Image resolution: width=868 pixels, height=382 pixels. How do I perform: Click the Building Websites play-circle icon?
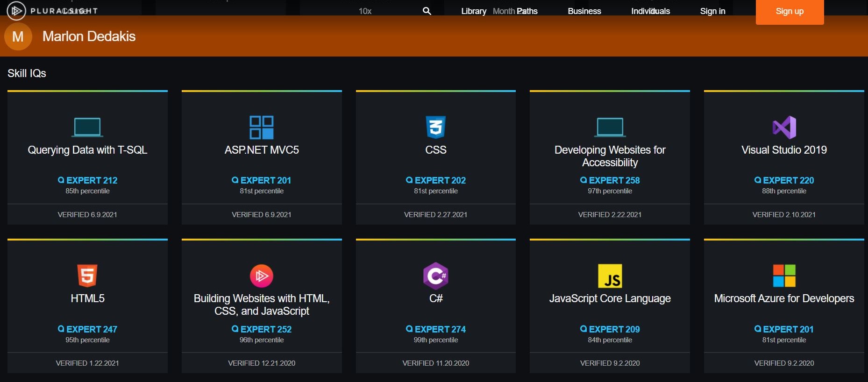[x=262, y=276]
